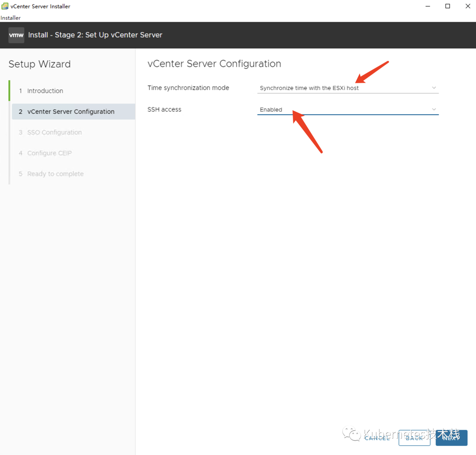Maximize the installer window

[447, 6]
